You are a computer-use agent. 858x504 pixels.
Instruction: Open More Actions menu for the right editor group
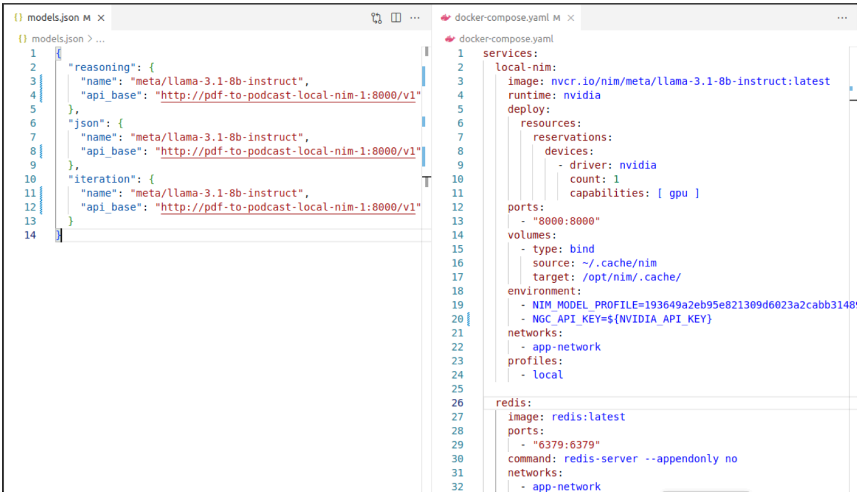click(x=842, y=18)
